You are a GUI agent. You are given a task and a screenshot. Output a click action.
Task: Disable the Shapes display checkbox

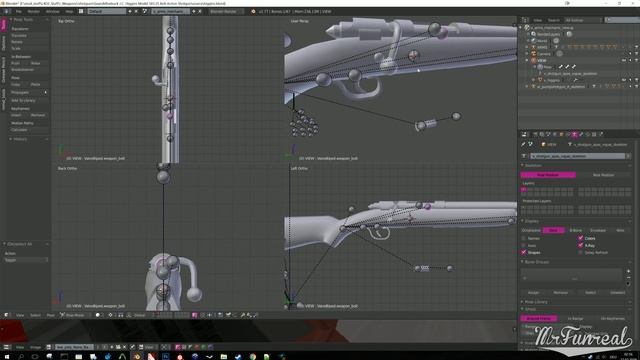click(x=524, y=253)
